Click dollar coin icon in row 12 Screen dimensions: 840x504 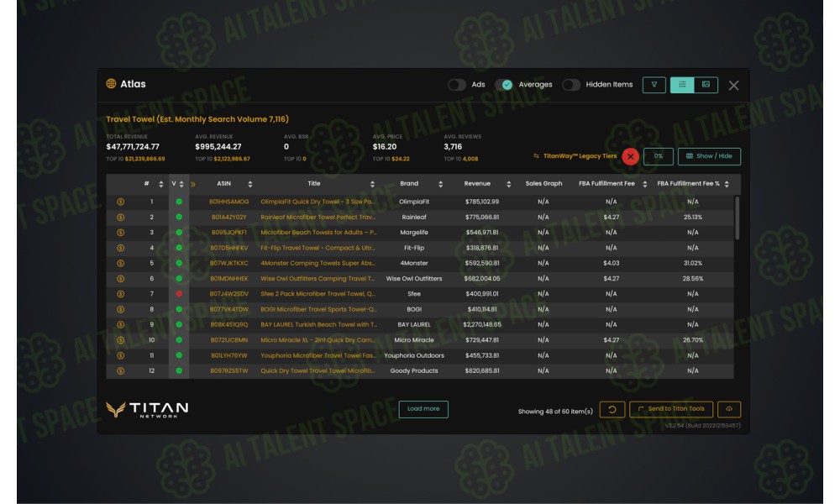click(120, 370)
